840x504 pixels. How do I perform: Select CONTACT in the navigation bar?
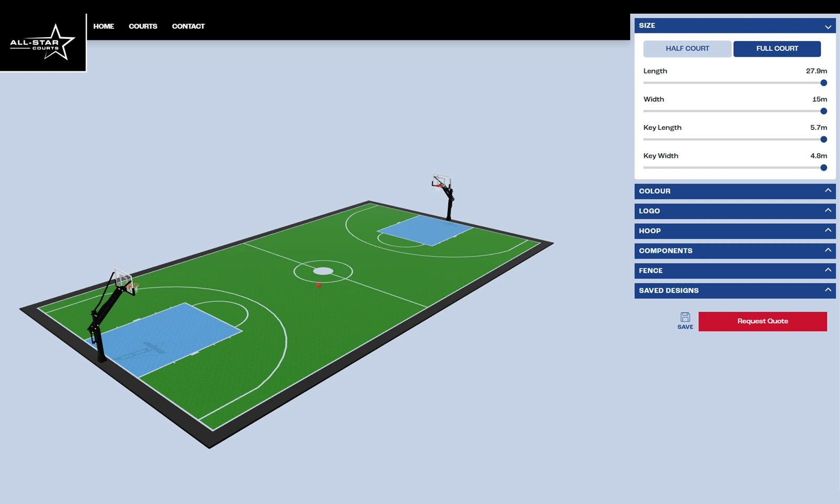click(x=188, y=26)
